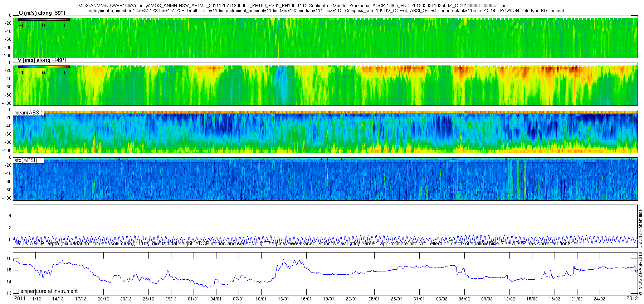The height and width of the screenshot is (304, 644).
Task: Click the blue ADCP depth variation caption
Action: [x=297, y=244]
